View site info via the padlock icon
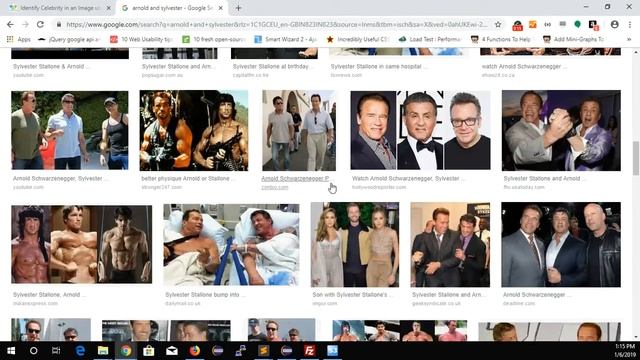Screen dimensions: 640x360 [x=59, y=24]
